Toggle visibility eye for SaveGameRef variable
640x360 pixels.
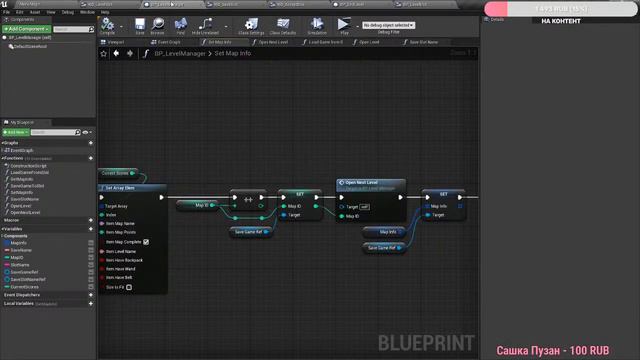coord(91,272)
